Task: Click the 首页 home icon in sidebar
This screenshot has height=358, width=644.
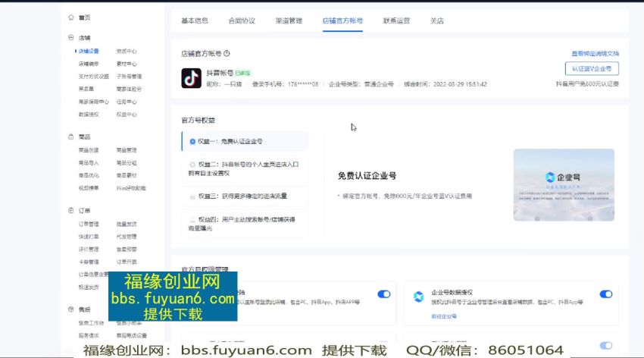Action: click(70, 17)
